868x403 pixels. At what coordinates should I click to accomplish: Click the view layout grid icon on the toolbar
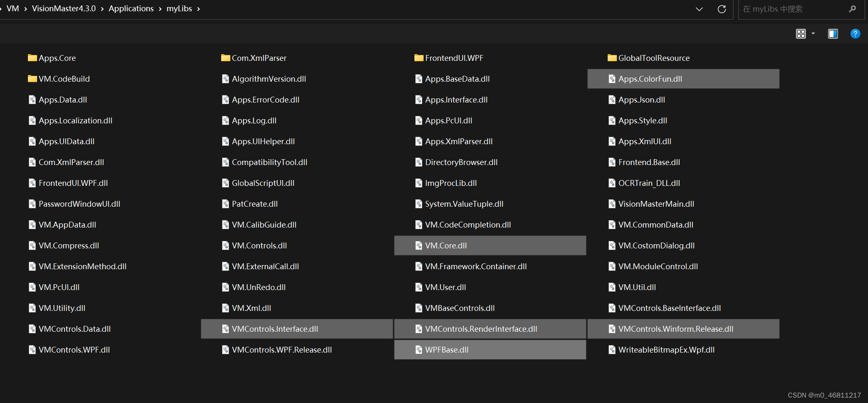click(801, 34)
